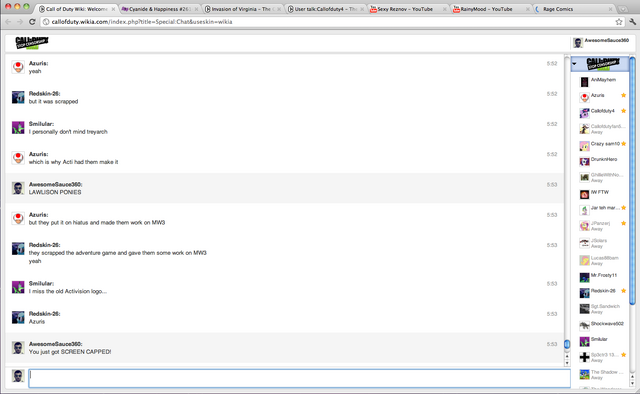This screenshot has width=640, height=394.
Task: Click AniMayhem avatar in user list
Action: 584,82
